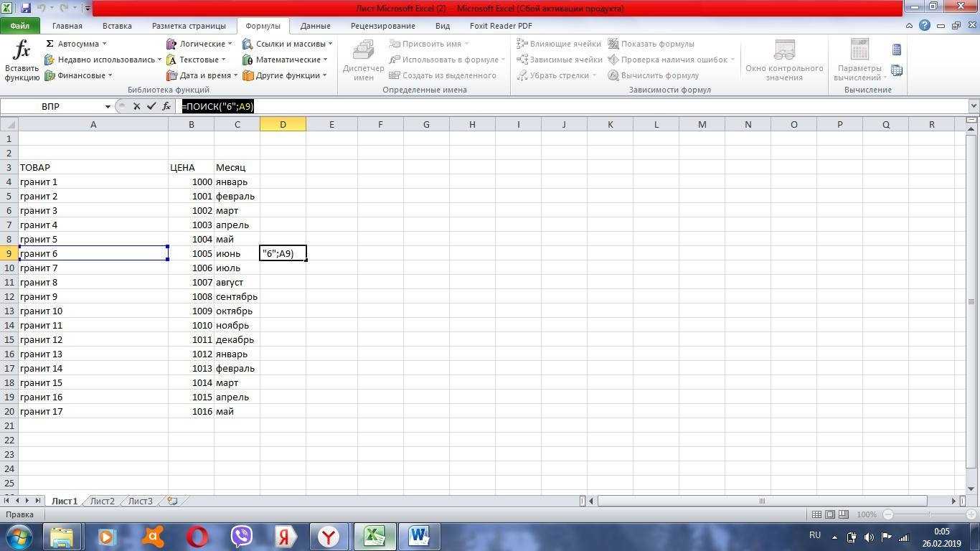Screen dimensions: 980x551
Task: Cancel the formula entry with X button
Action: coord(136,106)
